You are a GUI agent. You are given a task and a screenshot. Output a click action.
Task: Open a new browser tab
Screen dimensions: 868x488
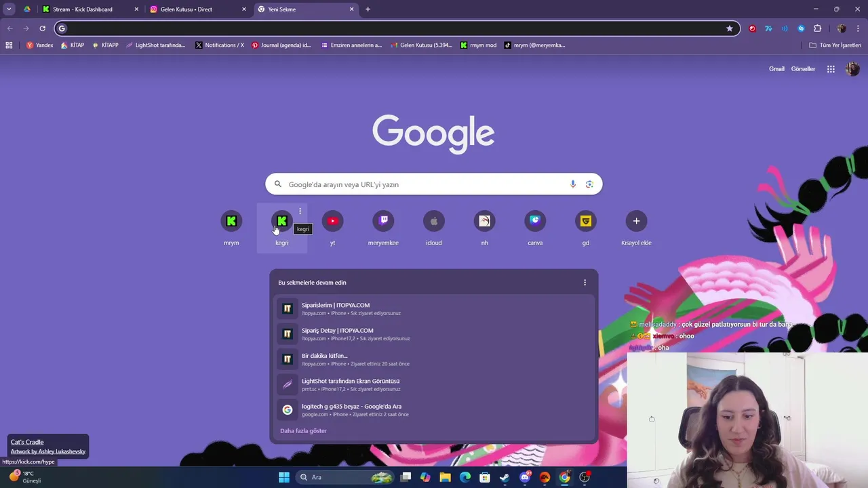[368, 9]
